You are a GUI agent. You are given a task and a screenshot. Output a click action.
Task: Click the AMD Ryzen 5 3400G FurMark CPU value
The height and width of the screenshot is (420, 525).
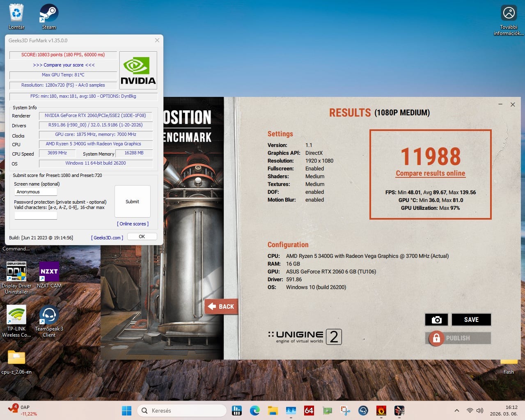(95, 144)
